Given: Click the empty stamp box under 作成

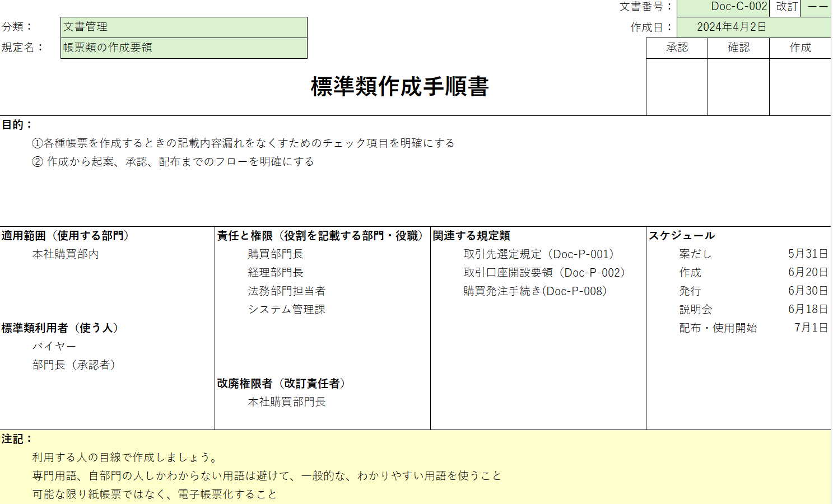Looking at the screenshot, I should [800, 87].
